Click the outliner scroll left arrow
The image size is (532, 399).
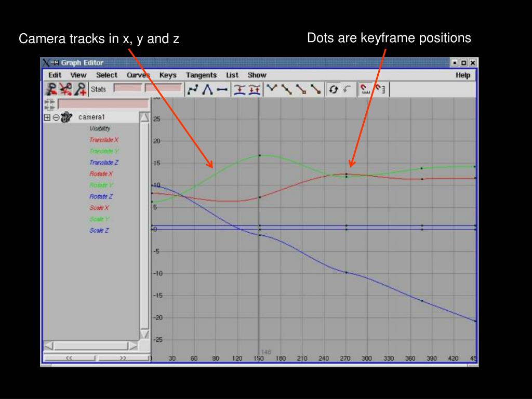[x=49, y=345]
